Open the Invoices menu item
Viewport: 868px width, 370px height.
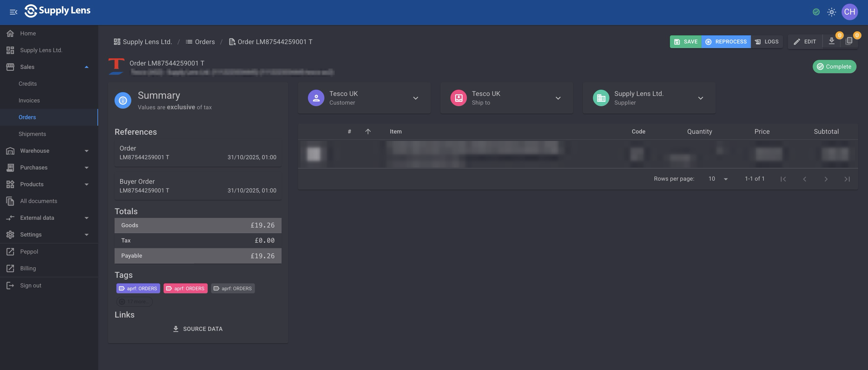(x=49, y=101)
